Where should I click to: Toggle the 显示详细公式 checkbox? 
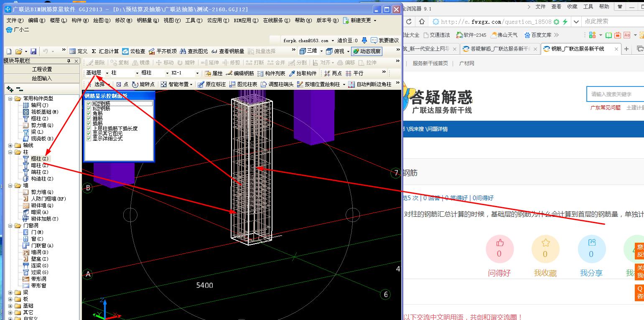[x=88, y=138]
